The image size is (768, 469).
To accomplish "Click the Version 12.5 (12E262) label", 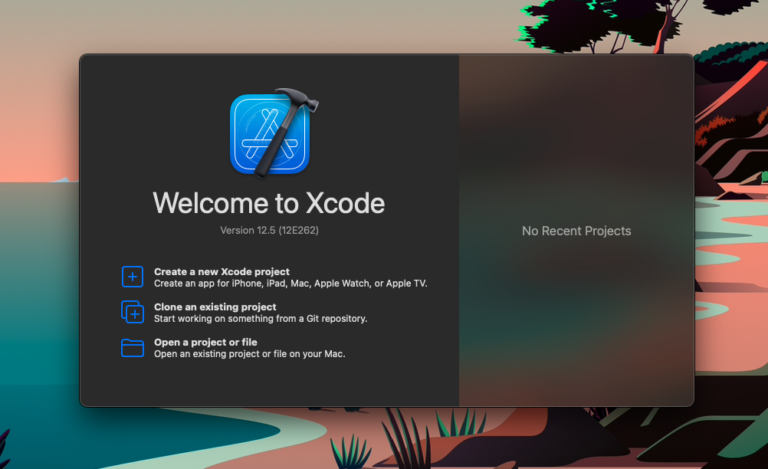I will pos(269,231).
